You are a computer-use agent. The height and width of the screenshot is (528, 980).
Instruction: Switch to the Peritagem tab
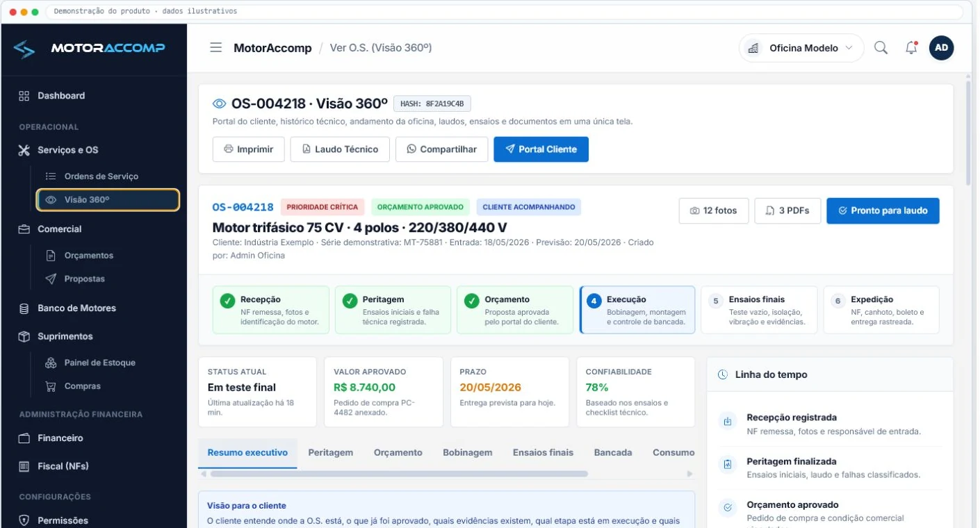coord(331,453)
